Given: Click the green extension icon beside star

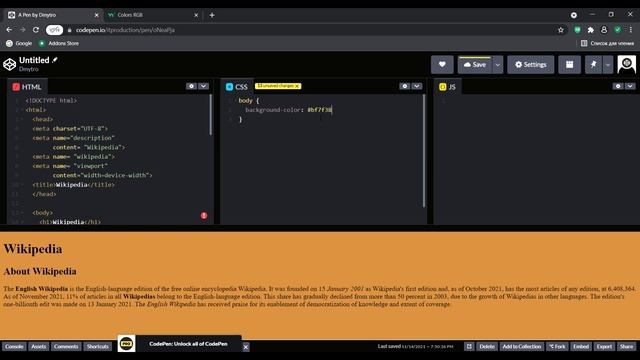Looking at the screenshot, I should coord(577,30).
